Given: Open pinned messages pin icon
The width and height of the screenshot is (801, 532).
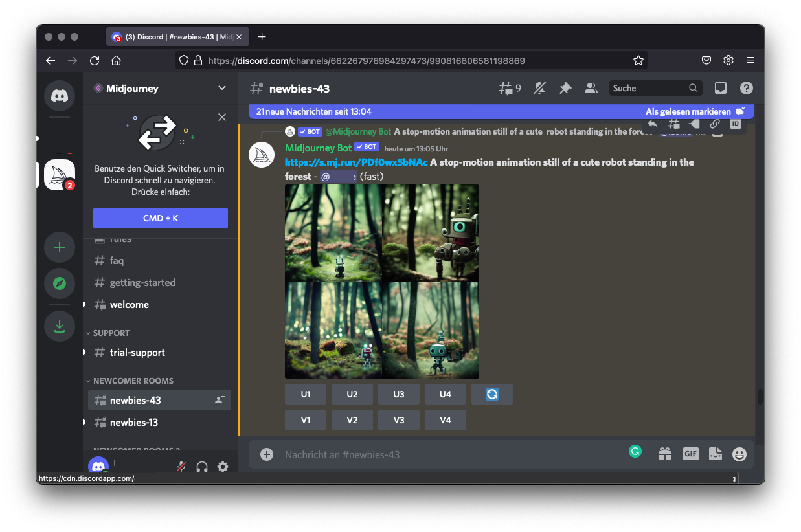Looking at the screenshot, I should 565,88.
